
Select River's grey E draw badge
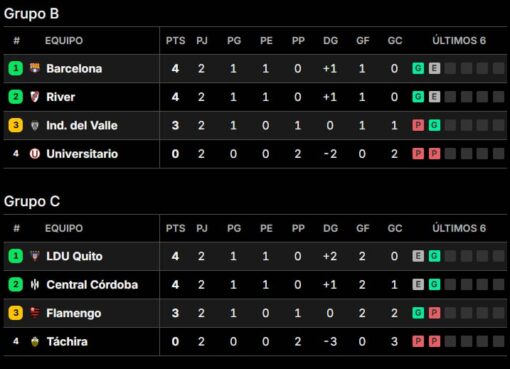pos(434,97)
